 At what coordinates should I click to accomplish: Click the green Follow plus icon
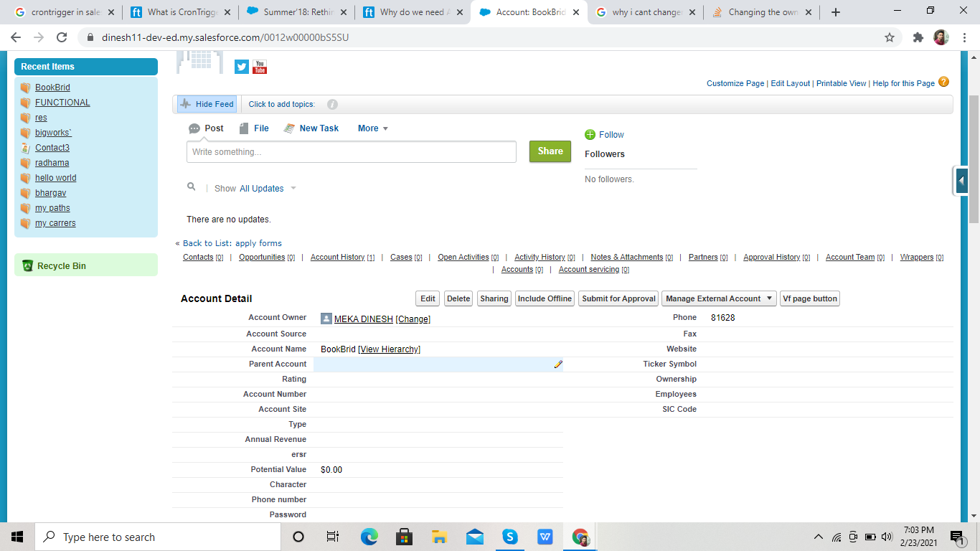click(x=590, y=134)
